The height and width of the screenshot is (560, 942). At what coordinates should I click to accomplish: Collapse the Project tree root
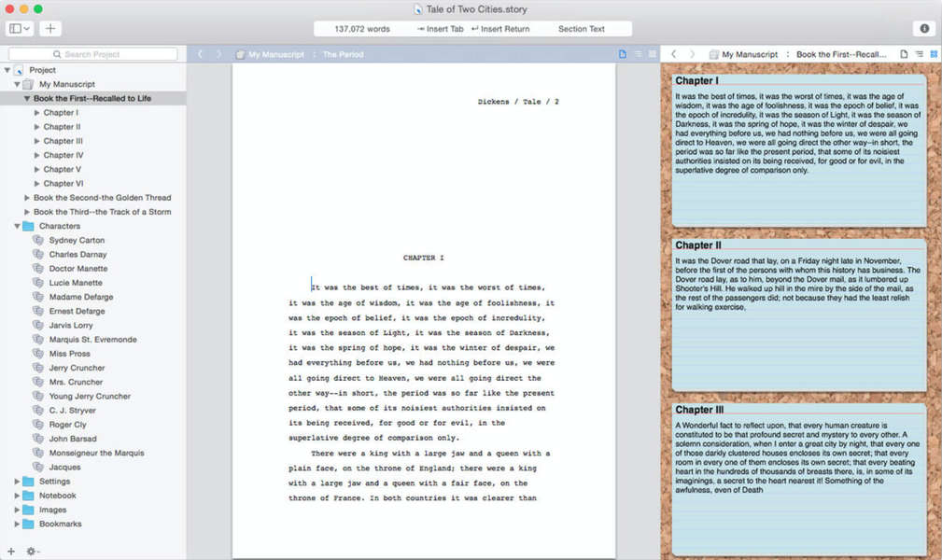[7, 70]
